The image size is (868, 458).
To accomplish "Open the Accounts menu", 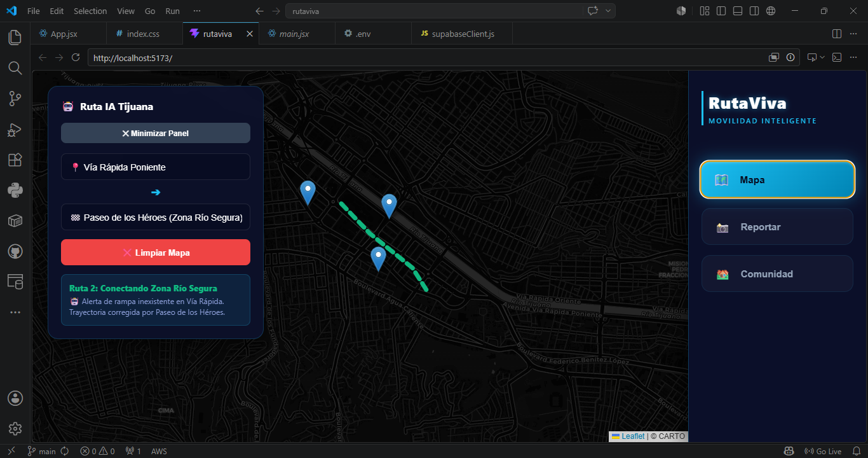I will 15,398.
